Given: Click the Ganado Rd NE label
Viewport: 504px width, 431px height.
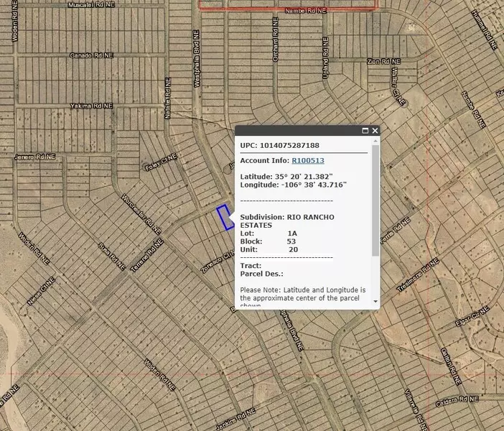Looking at the screenshot, I should (x=90, y=55).
